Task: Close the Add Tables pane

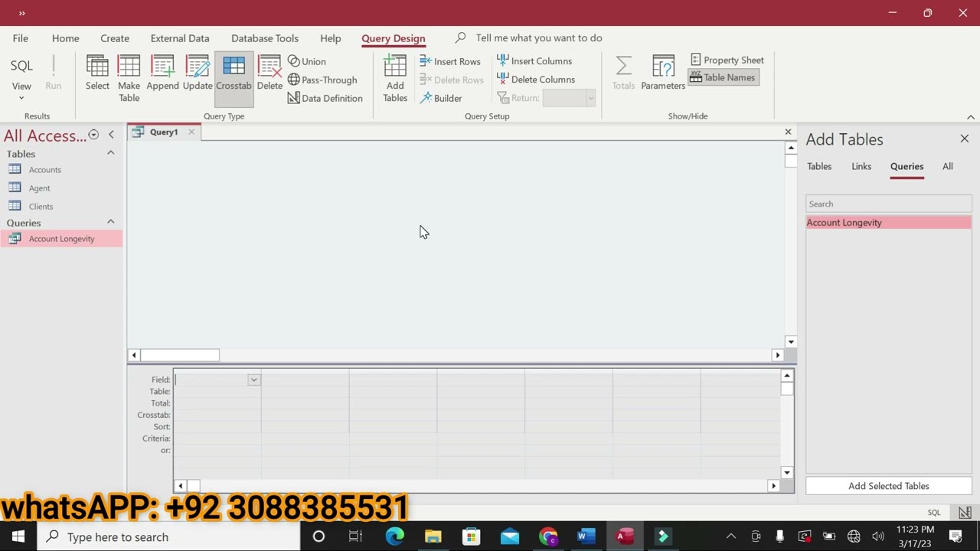Action: pyautogui.click(x=964, y=139)
